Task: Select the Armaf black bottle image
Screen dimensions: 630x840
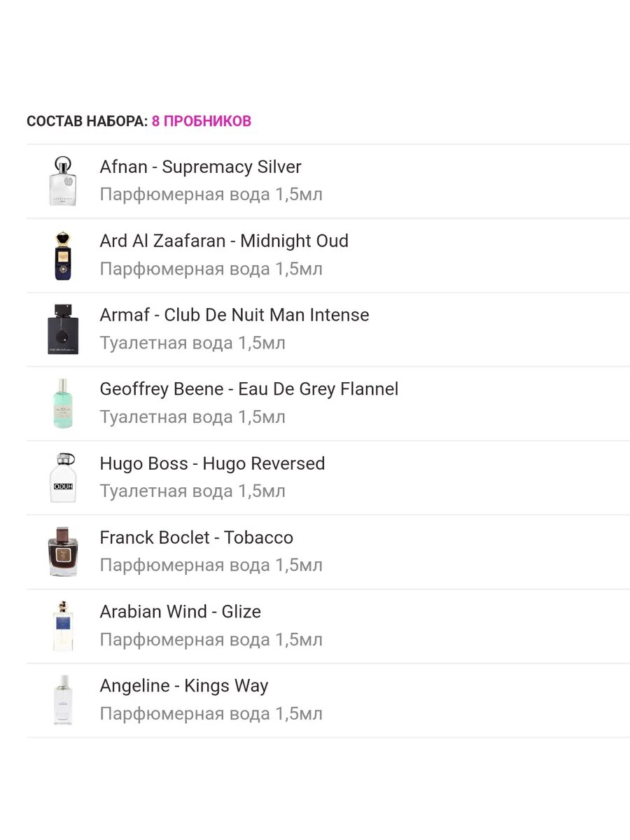Action: [63, 330]
